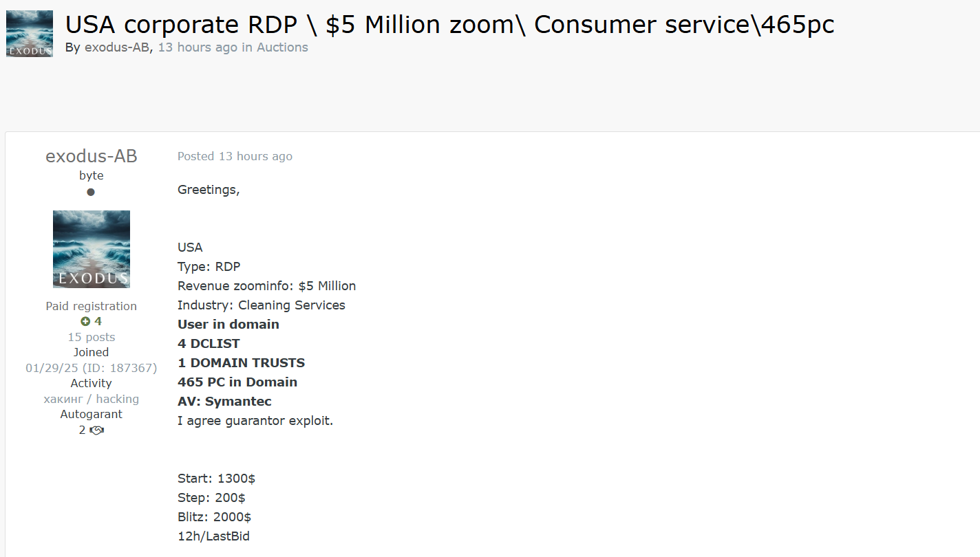The image size is (980, 557).
Task: Click the thread title heading
Action: pyautogui.click(x=449, y=25)
